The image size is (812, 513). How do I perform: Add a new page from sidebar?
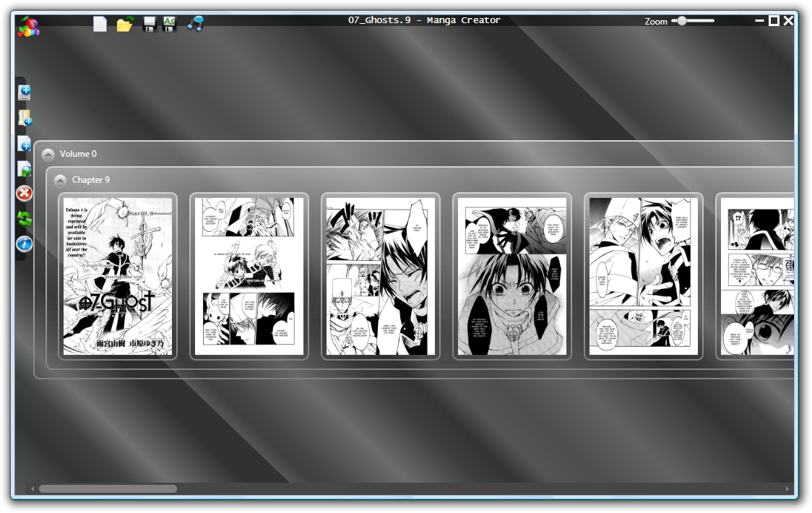tap(25, 144)
